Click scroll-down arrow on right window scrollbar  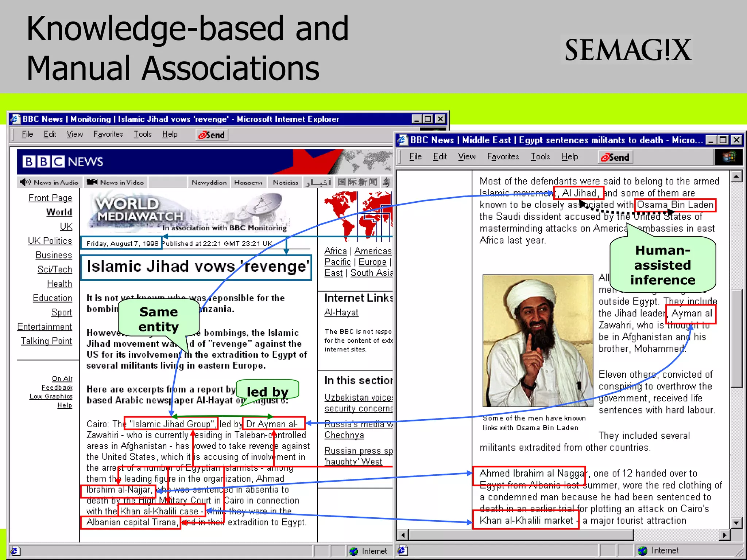pos(736,523)
